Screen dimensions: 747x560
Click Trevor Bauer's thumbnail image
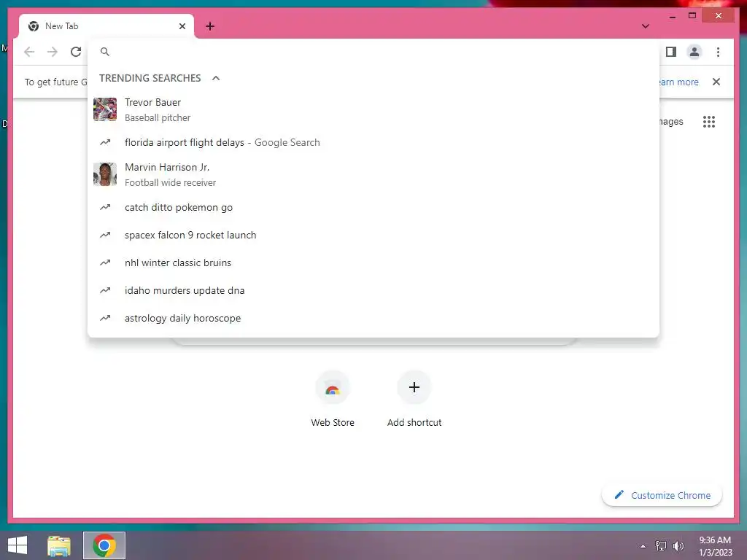click(105, 109)
